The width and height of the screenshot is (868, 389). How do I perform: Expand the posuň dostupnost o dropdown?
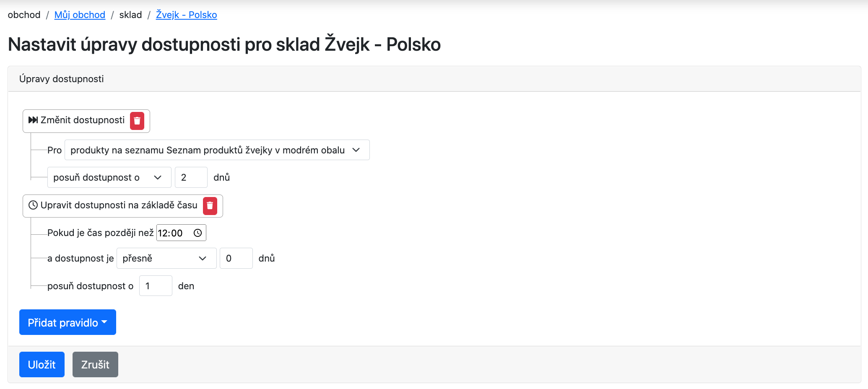pyautogui.click(x=109, y=177)
